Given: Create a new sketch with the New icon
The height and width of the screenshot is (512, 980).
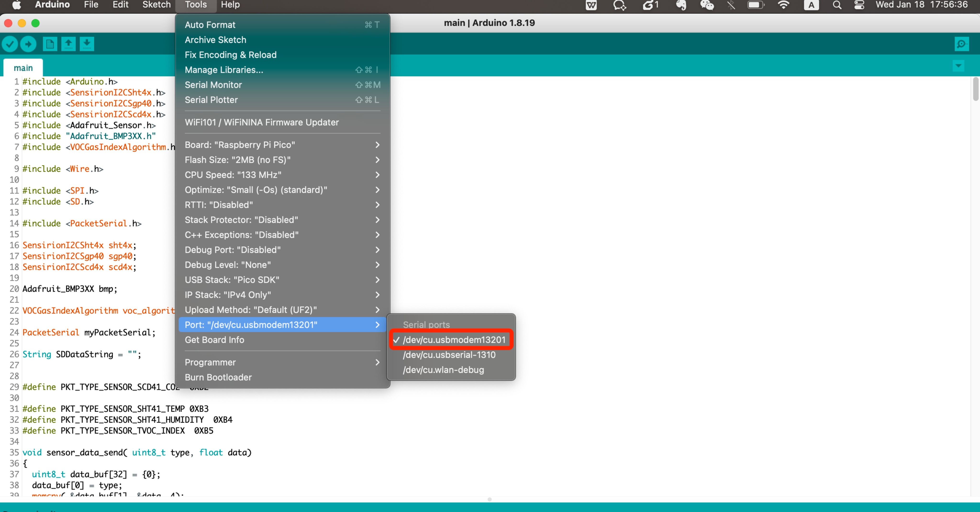Looking at the screenshot, I should 50,44.
